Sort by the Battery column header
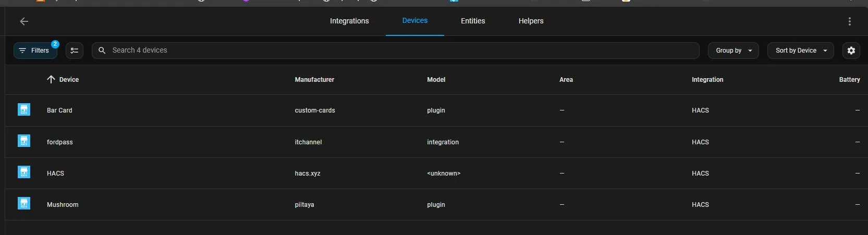The image size is (868, 235). (849, 80)
